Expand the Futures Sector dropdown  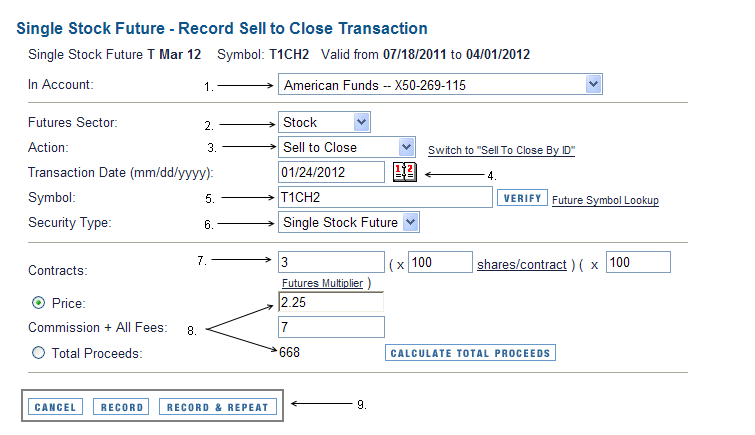(324, 122)
